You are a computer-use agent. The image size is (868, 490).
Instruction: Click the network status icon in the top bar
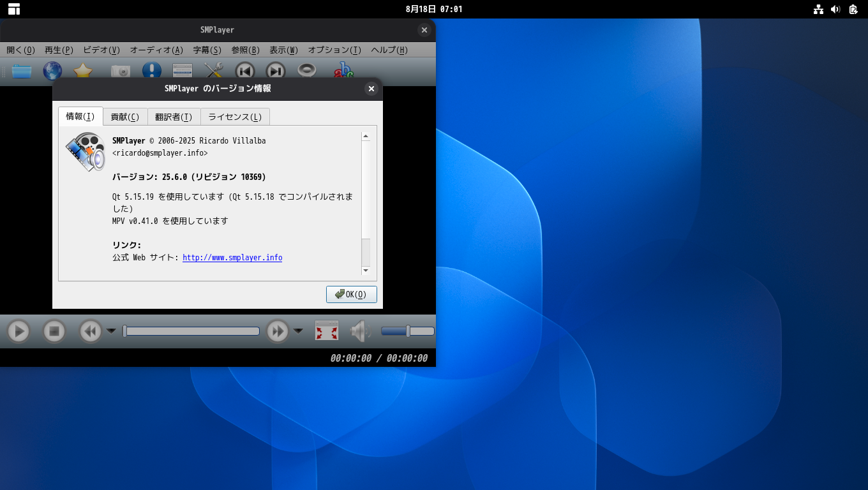pos(818,9)
